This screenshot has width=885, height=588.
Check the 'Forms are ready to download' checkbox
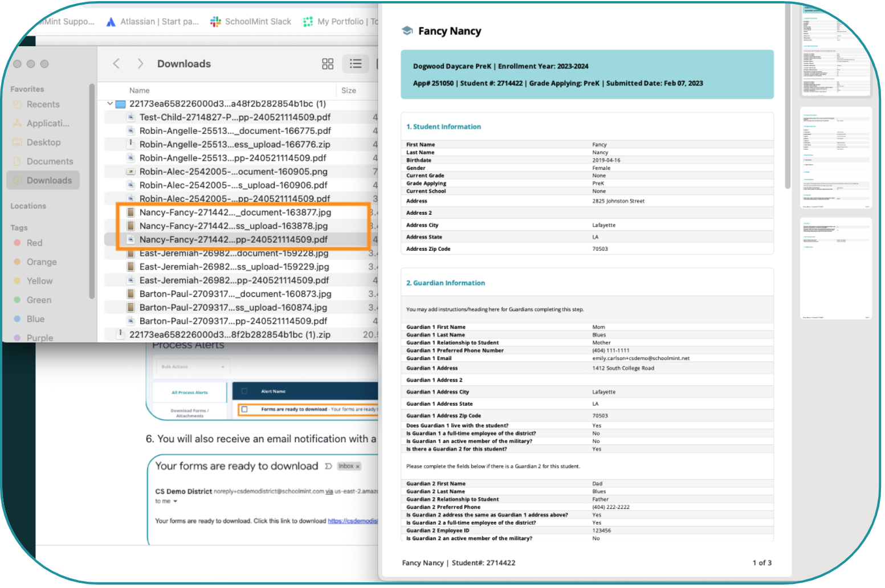pos(244,409)
